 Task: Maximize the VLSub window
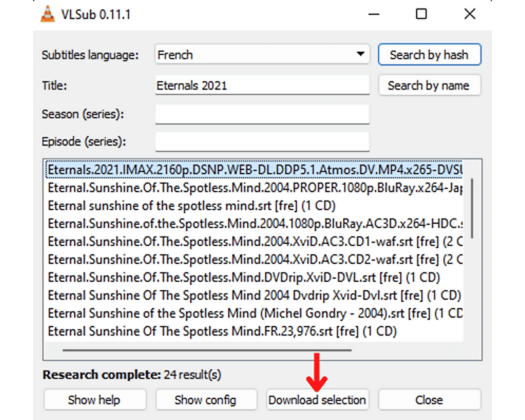click(x=421, y=14)
